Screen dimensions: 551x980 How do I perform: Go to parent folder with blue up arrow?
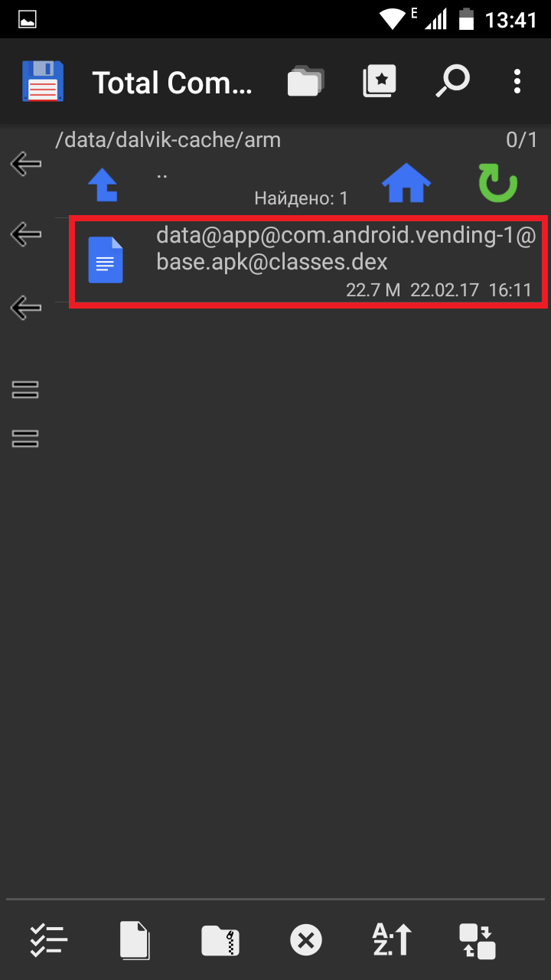(103, 185)
